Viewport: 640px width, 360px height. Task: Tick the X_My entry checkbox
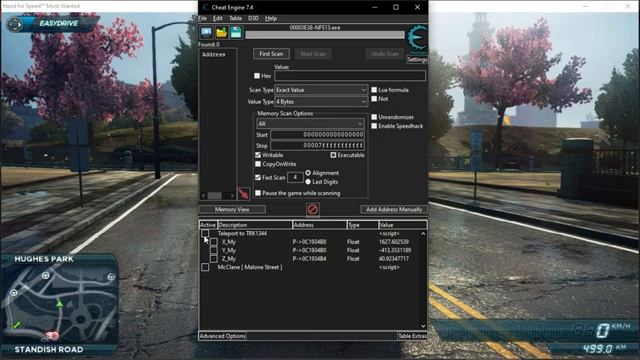(213, 242)
